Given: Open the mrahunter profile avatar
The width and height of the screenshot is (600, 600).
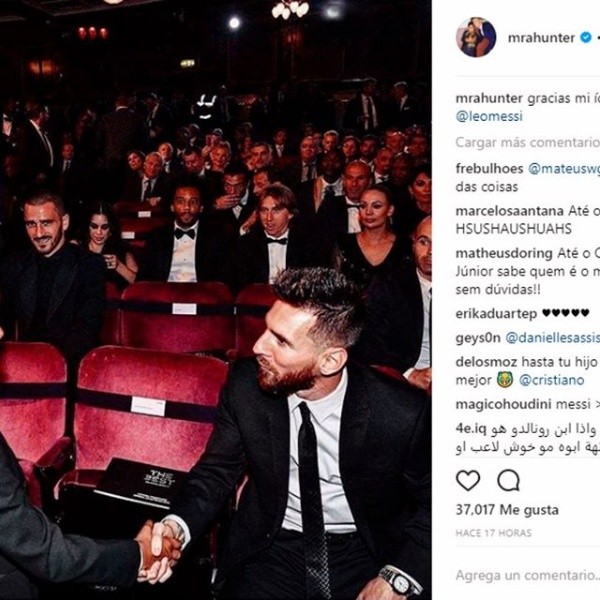Looking at the screenshot, I should pos(476,38).
